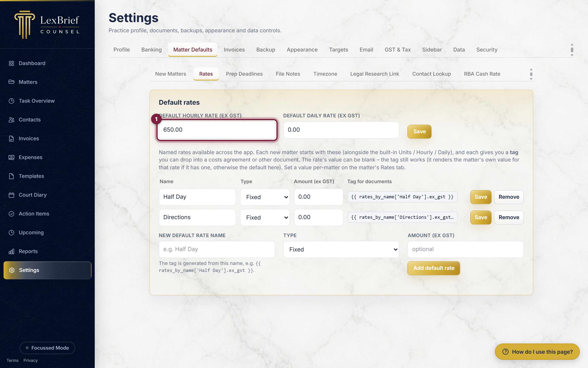Click the Action Items checkmark icon

tap(11, 214)
